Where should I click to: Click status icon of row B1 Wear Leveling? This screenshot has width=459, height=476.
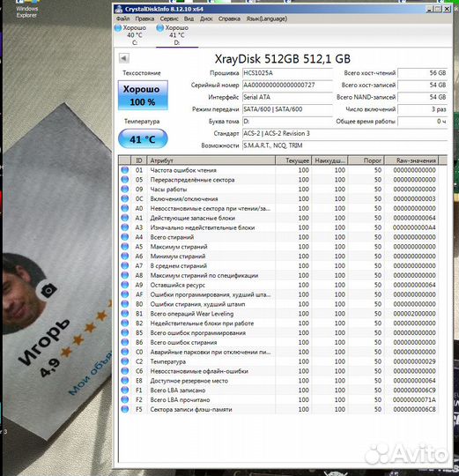tap(125, 313)
